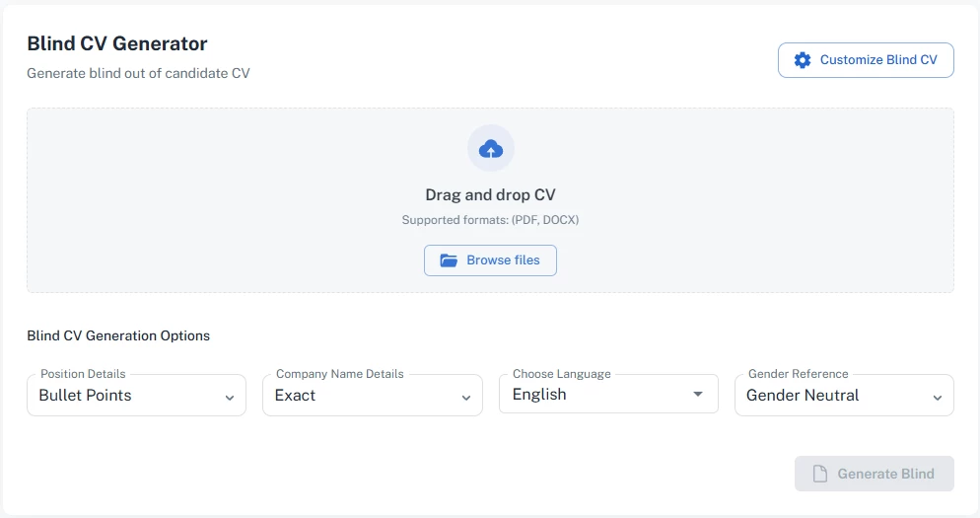Click the folder icon in Browse files
This screenshot has height=518, width=980.
coord(449,260)
